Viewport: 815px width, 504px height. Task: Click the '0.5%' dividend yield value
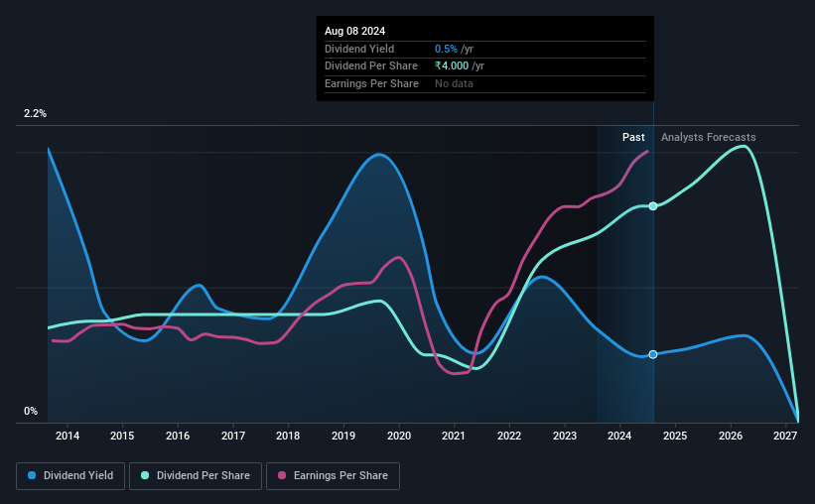(x=446, y=49)
